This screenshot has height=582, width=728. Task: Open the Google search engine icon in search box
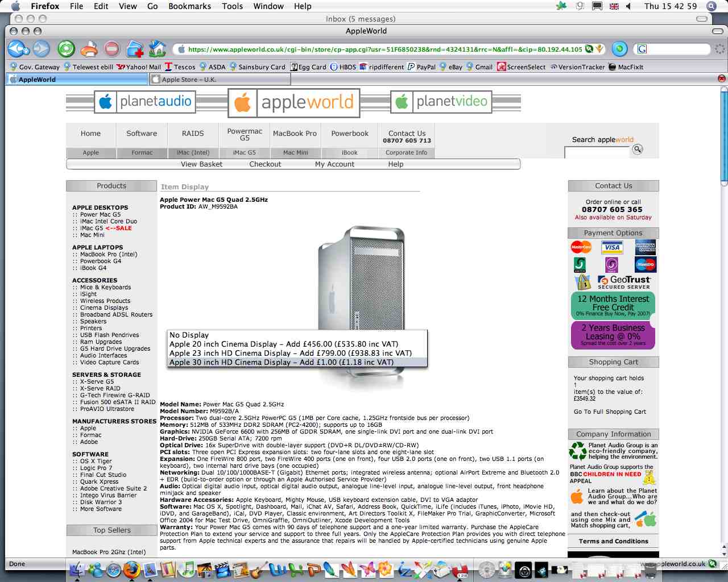coord(642,49)
